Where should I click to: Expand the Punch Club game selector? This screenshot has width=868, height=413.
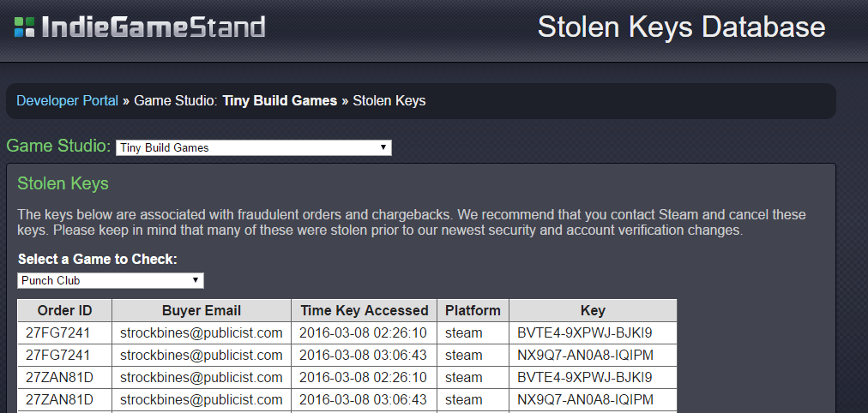111,280
